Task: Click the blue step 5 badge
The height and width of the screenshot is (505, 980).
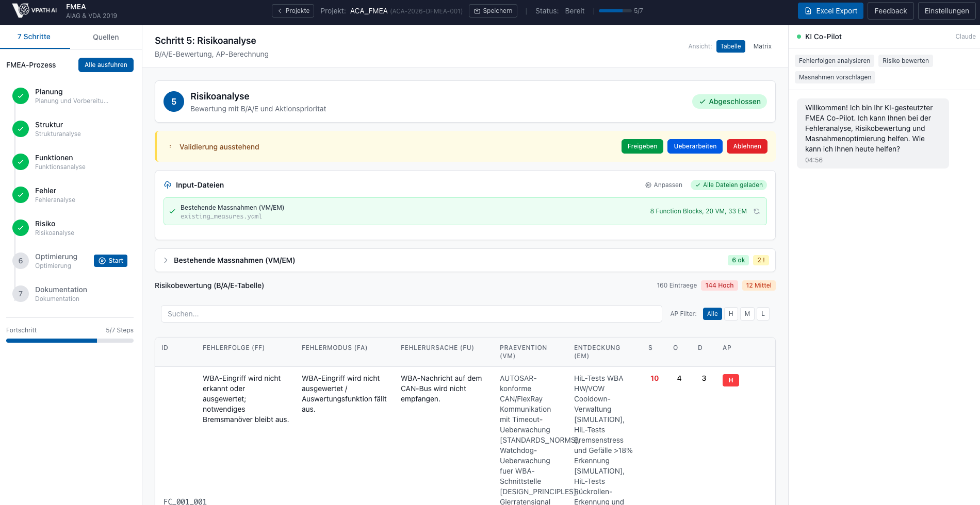Action: pos(174,102)
